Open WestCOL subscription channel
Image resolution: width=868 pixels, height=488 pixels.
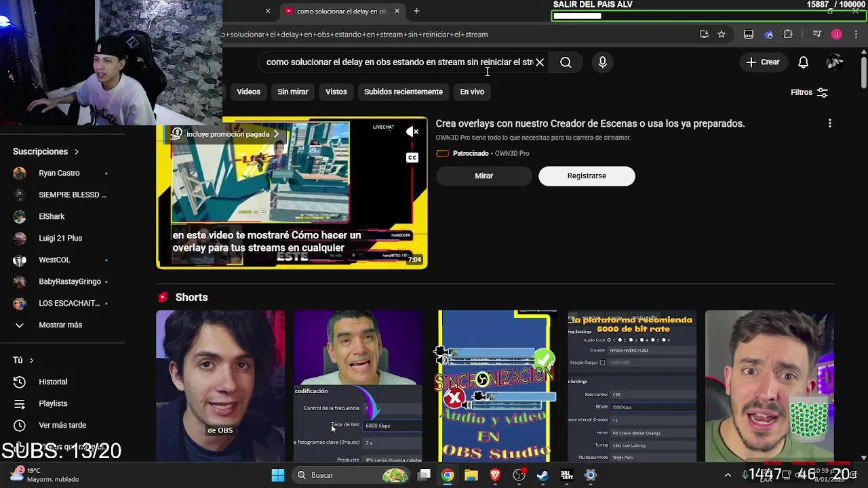[54, 260]
